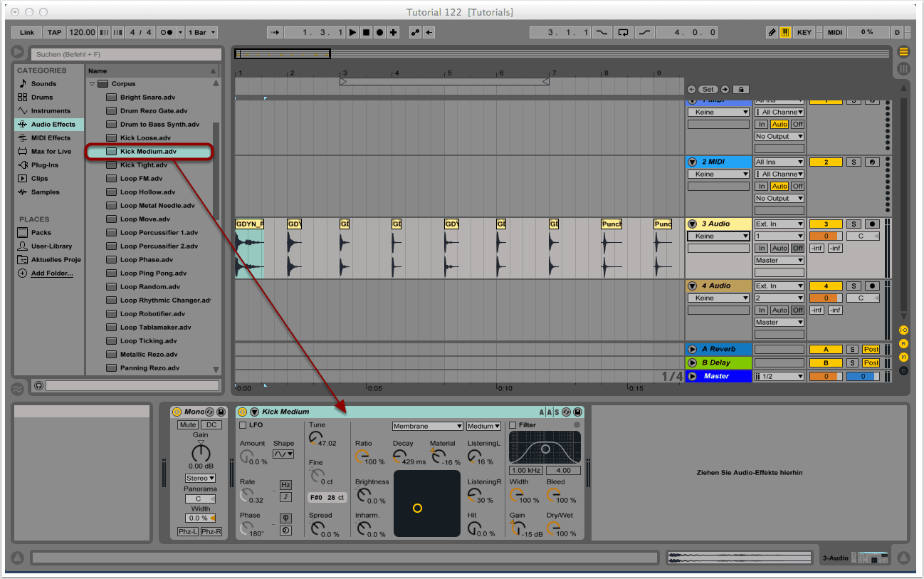Image resolution: width=924 pixels, height=579 pixels.
Task: Enable the LFO checkbox in Corpus
Action: pyautogui.click(x=243, y=425)
